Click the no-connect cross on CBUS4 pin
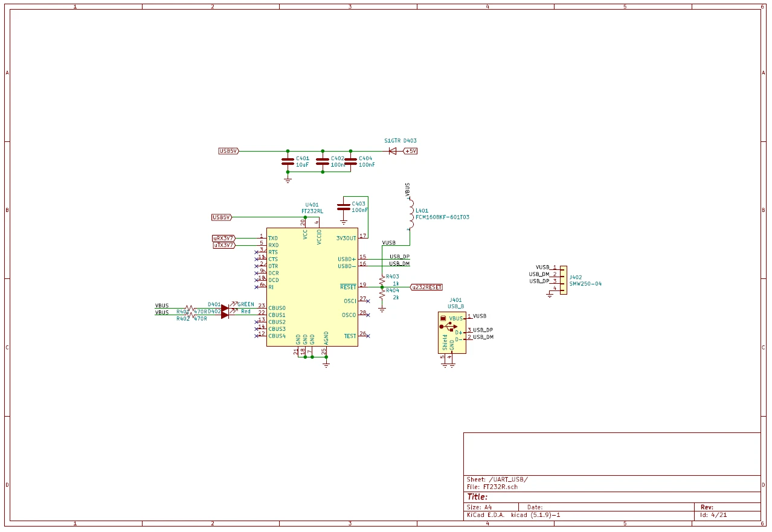 pyautogui.click(x=257, y=336)
